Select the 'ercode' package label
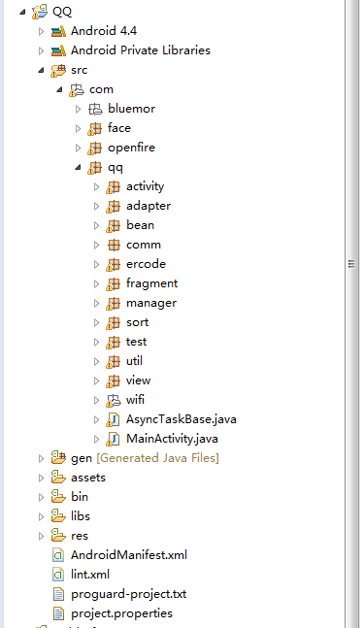The image size is (364, 628). click(146, 264)
